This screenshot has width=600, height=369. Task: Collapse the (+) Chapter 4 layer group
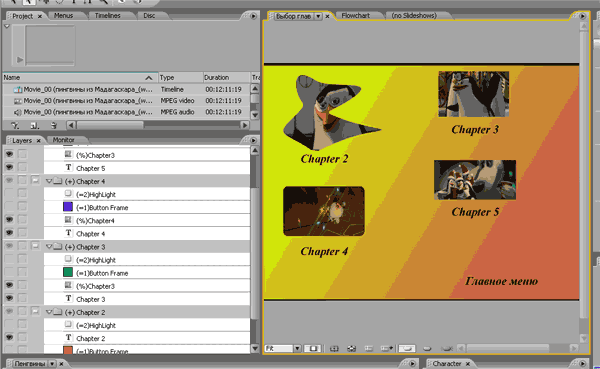pos(49,181)
